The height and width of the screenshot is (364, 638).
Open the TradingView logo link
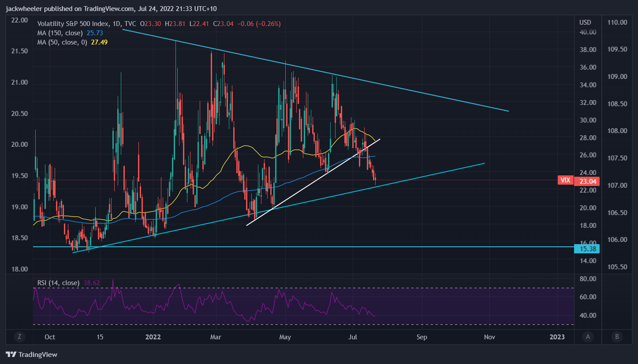(31, 354)
